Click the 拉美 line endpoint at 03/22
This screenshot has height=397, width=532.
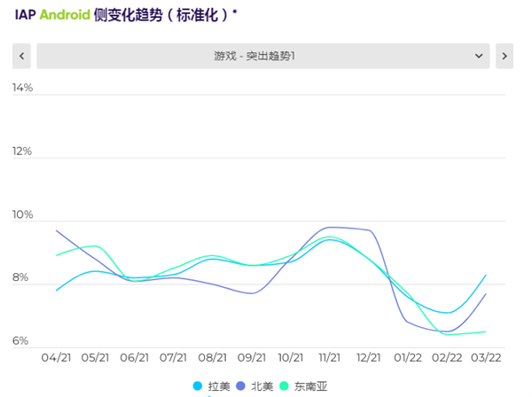(485, 276)
